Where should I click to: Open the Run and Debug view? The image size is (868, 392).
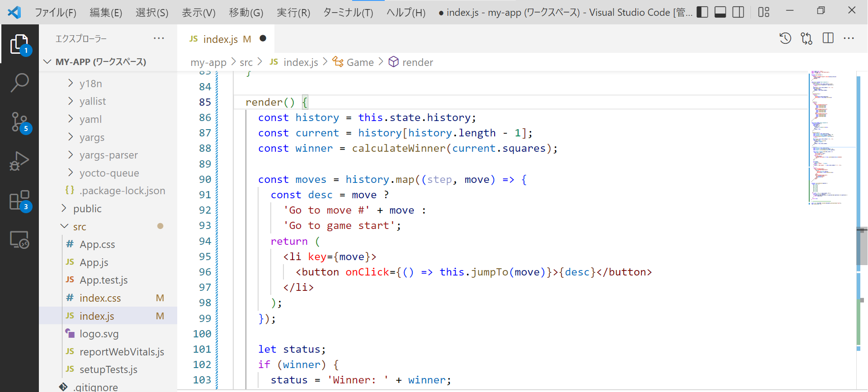pyautogui.click(x=19, y=161)
